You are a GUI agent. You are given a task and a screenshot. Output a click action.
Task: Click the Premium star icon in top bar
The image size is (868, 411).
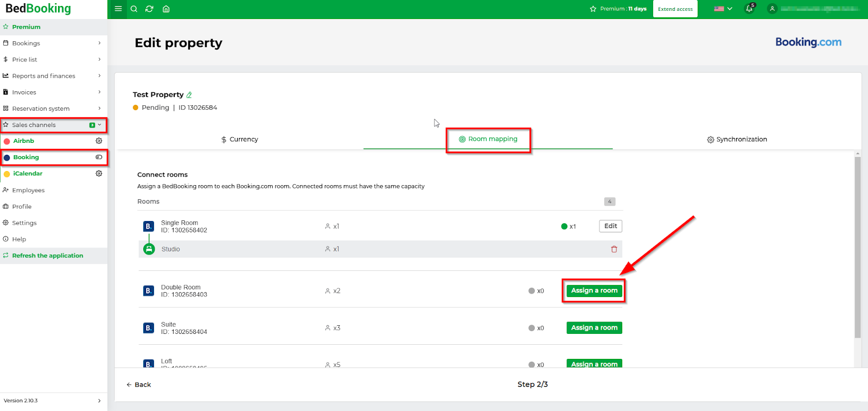point(593,9)
